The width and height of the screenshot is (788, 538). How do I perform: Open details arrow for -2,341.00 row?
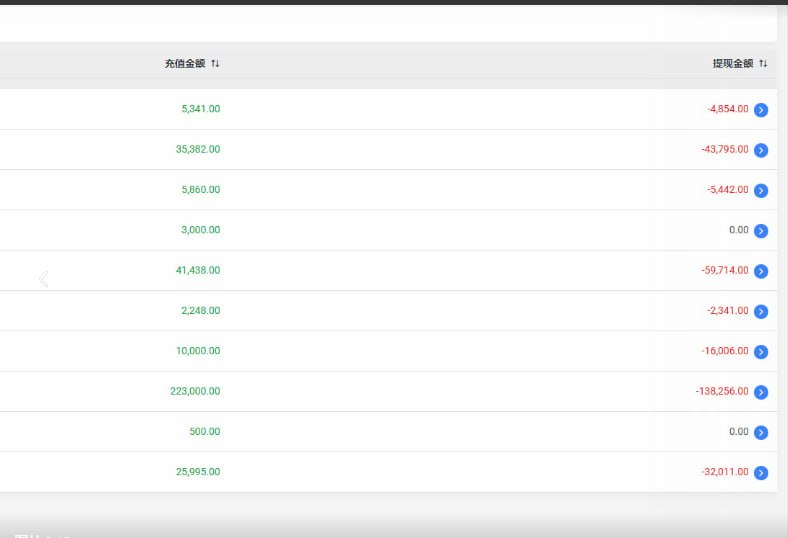click(x=761, y=311)
